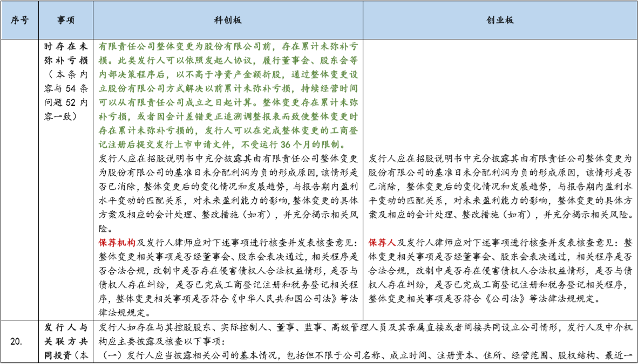Click line starting '(一)发行人应当披露相关公司的基本情况'
Viewport: 638px width, 364px height.
point(365,355)
